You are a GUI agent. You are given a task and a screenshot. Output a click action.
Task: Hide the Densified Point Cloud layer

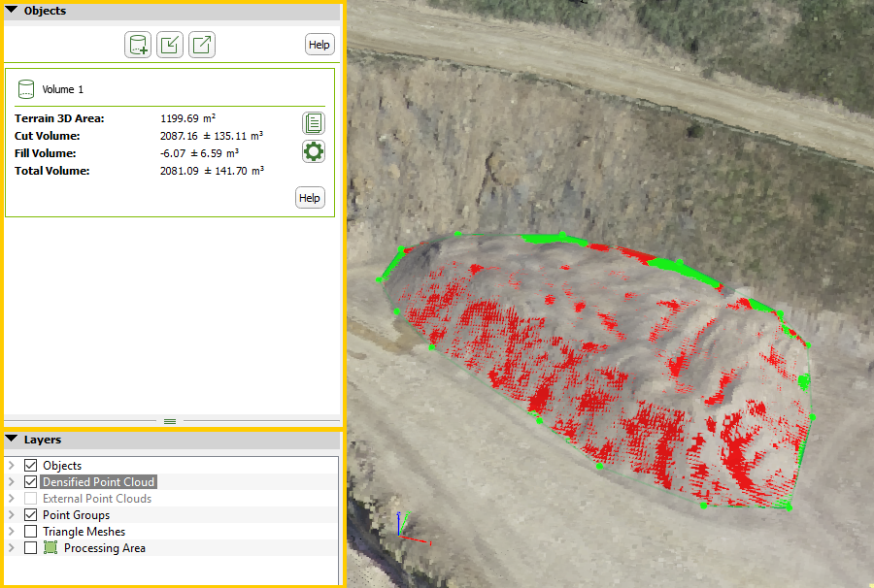[30, 482]
